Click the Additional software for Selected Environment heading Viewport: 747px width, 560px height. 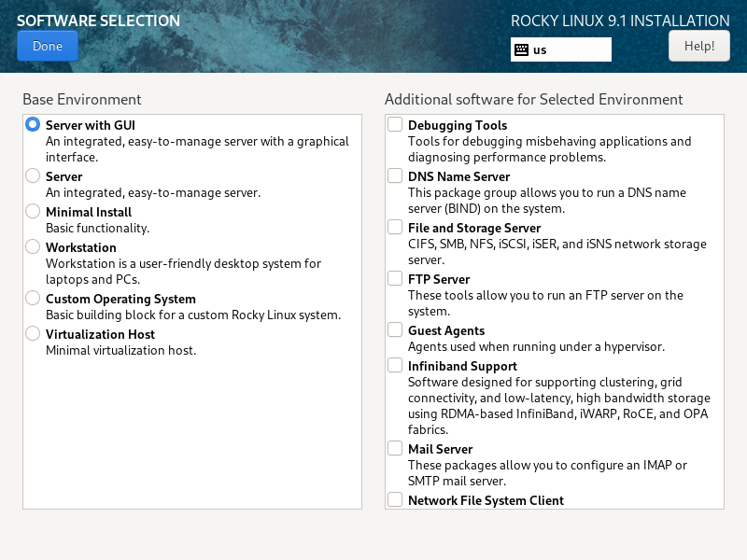[x=533, y=100]
